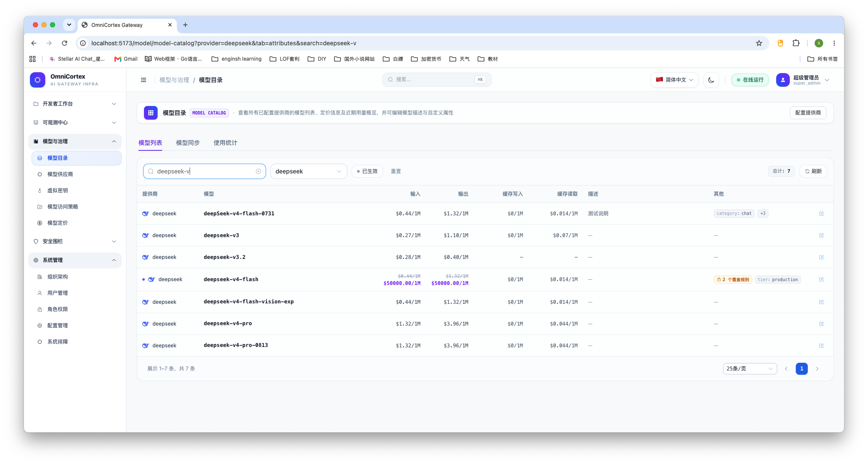Clear the deepseek-v search text

(258, 171)
